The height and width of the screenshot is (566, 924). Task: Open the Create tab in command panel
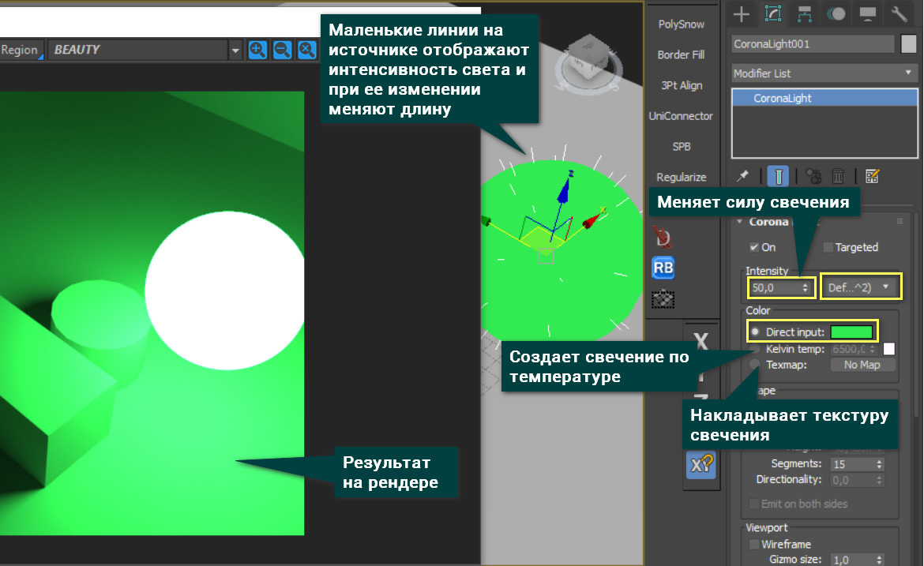click(x=741, y=13)
